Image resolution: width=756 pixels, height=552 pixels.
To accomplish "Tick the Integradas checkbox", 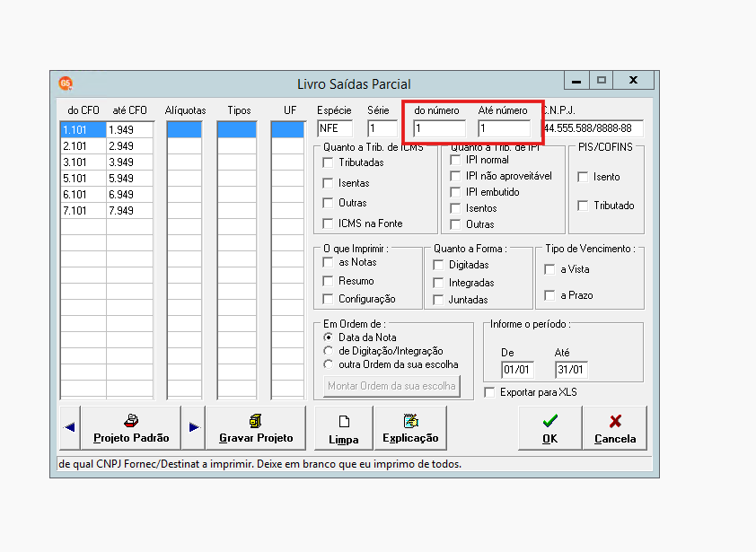I will (x=438, y=283).
